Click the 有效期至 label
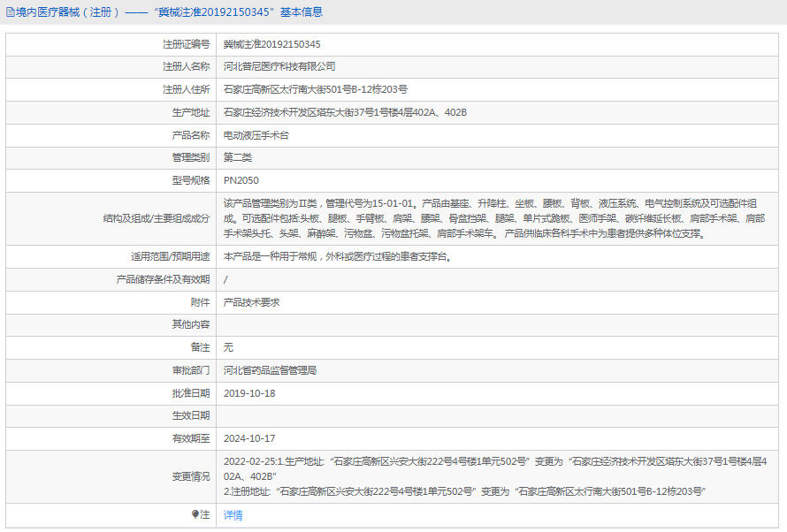787x532 pixels. pyautogui.click(x=191, y=438)
